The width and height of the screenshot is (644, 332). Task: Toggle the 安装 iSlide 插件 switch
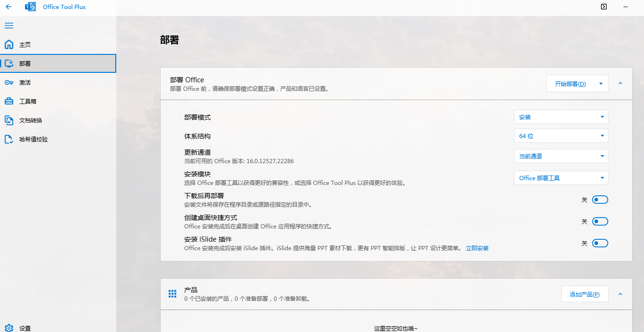click(600, 243)
